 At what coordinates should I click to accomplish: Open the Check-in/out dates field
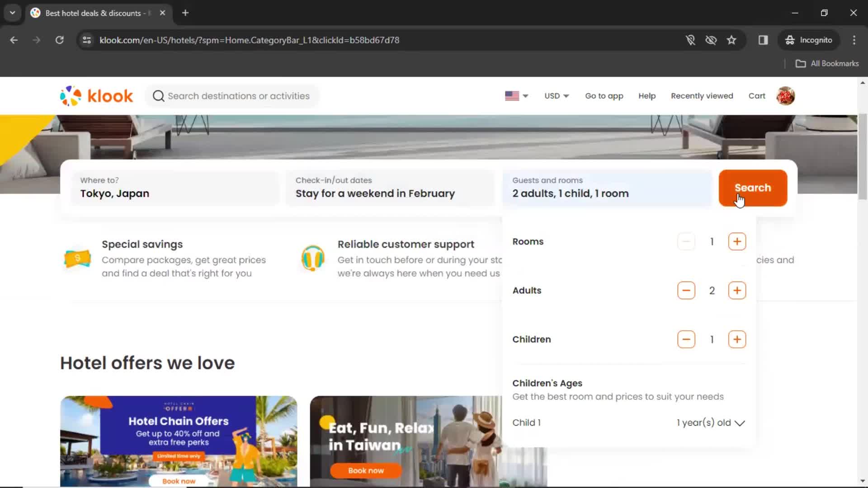click(391, 188)
